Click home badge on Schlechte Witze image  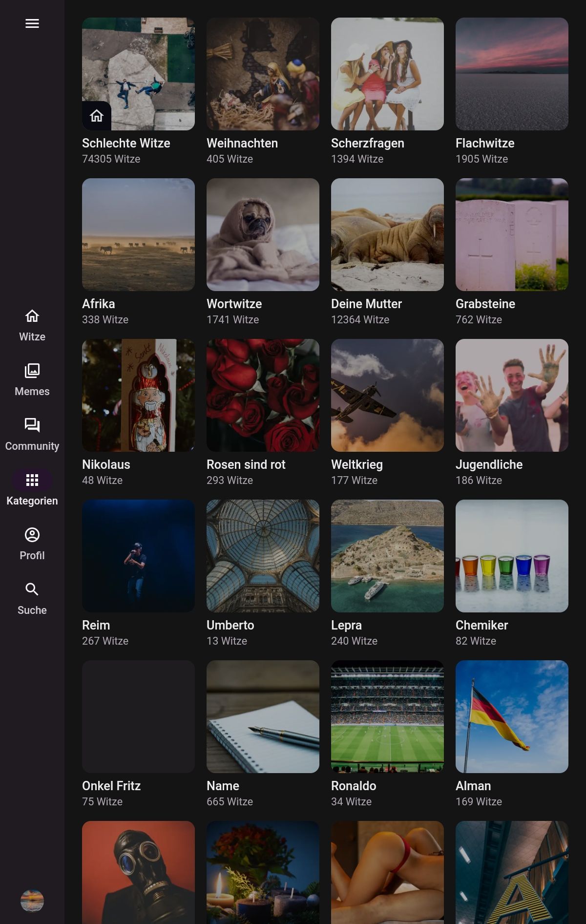pos(97,116)
